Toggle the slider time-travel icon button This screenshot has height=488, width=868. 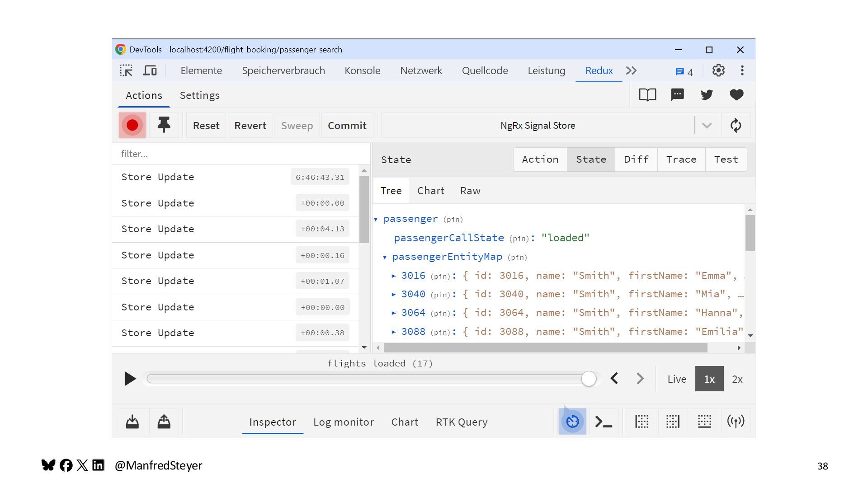572,422
